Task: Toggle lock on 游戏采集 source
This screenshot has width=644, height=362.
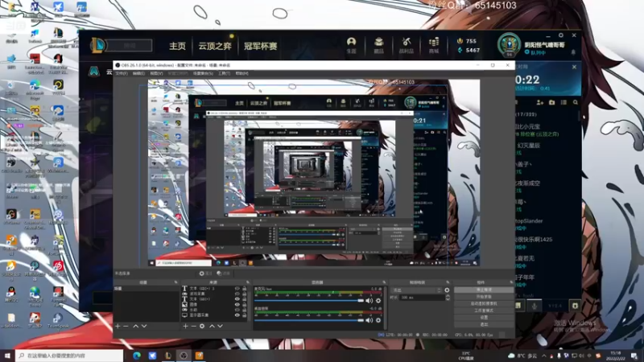Action: click(x=245, y=294)
